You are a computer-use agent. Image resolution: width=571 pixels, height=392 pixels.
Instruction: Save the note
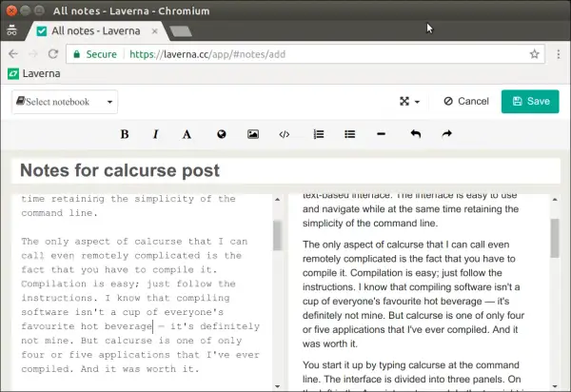point(530,101)
